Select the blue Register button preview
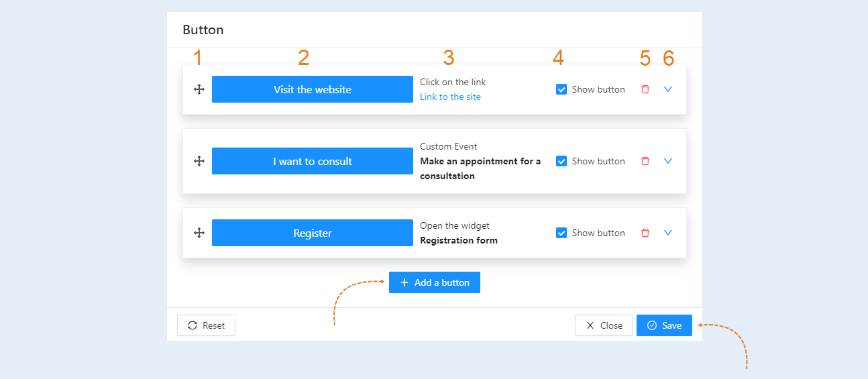Image resolution: width=868 pixels, height=379 pixels. click(313, 233)
